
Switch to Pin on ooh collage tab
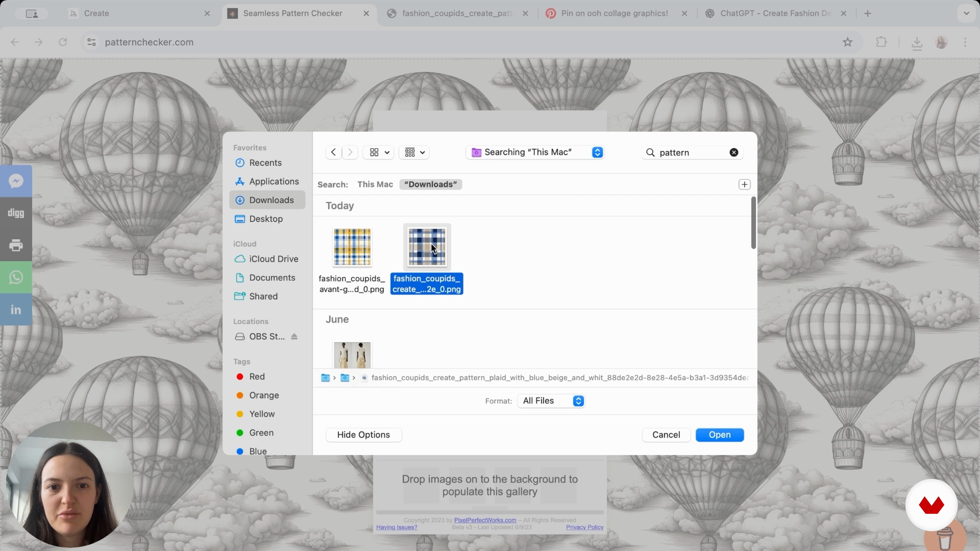pos(614,13)
